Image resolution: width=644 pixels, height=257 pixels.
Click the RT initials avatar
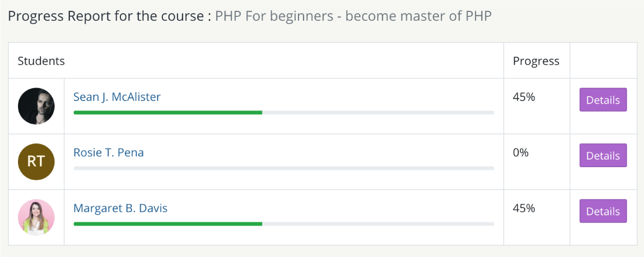(x=36, y=162)
